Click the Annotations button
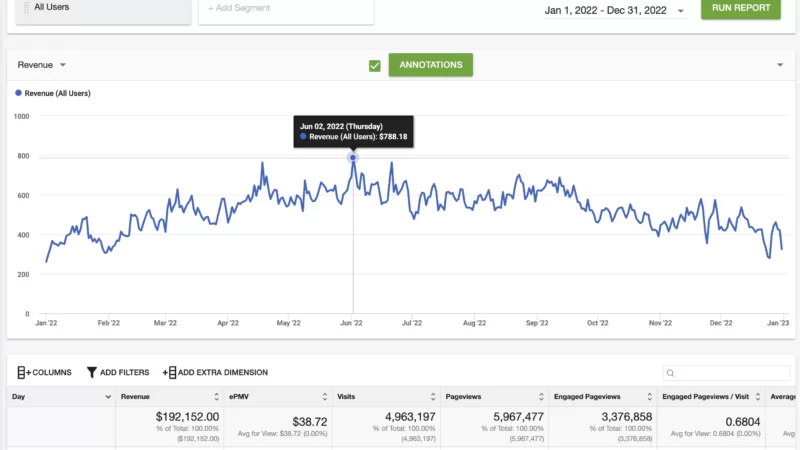This screenshot has height=450, width=800. [430, 65]
